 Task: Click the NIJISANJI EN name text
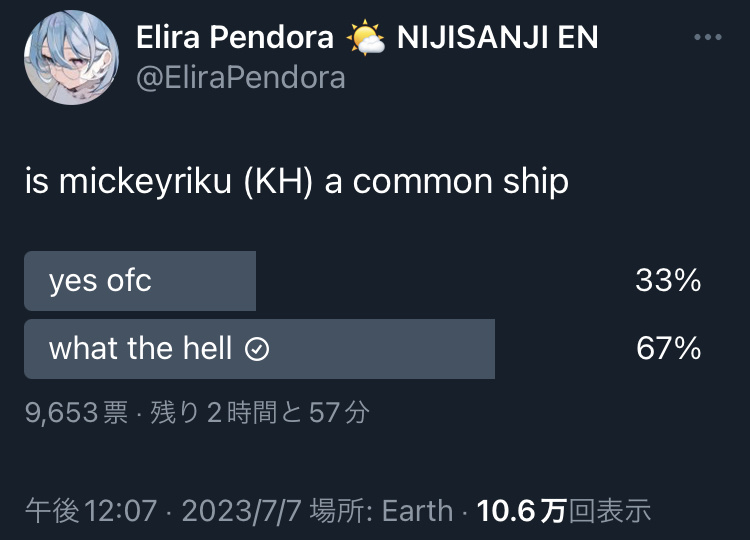pos(497,37)
